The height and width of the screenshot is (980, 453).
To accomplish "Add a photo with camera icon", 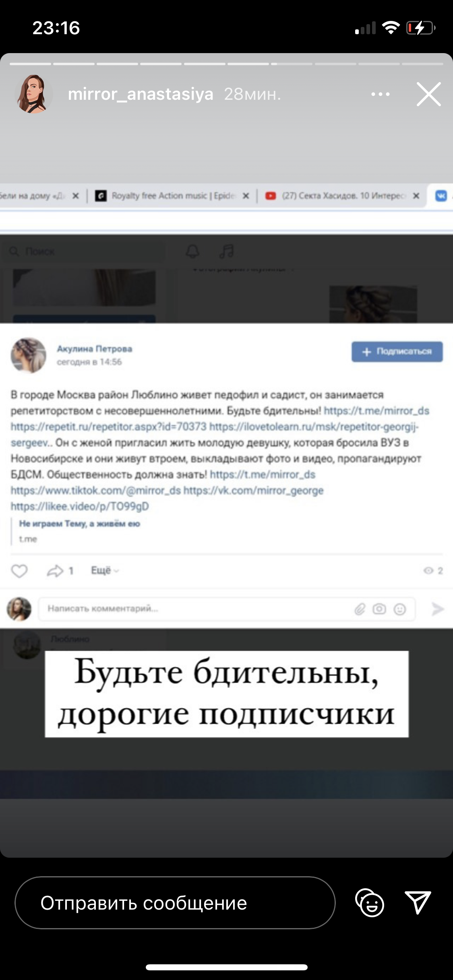I will pos(379,609).
